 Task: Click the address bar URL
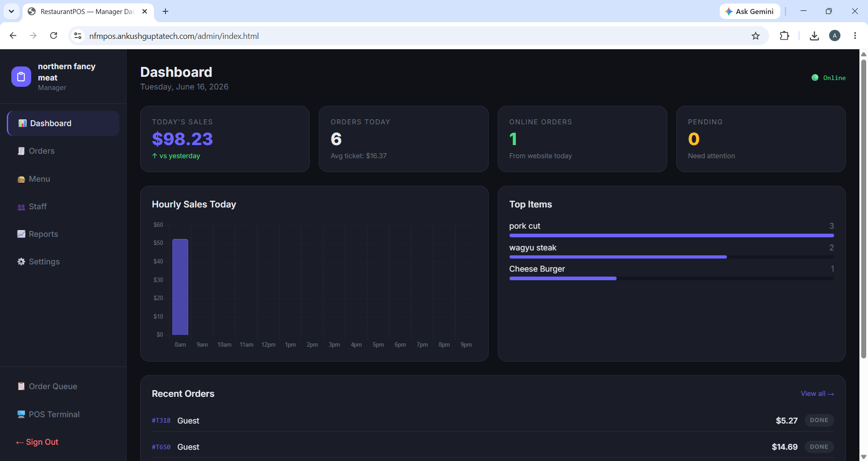174,36
